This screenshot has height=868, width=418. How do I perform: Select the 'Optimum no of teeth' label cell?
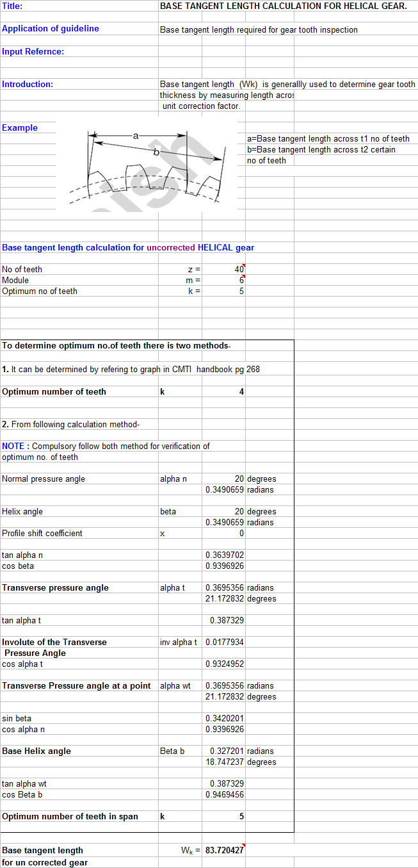(x=40, y=291)
